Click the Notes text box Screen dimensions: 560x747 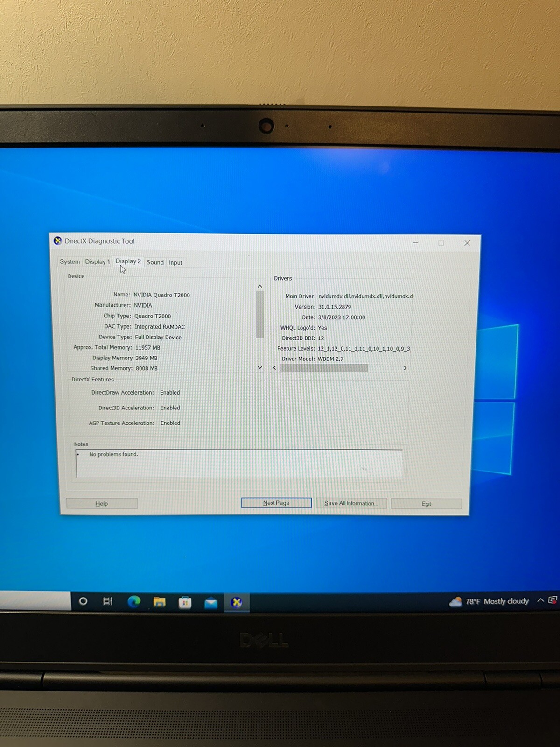coord(239,464)
